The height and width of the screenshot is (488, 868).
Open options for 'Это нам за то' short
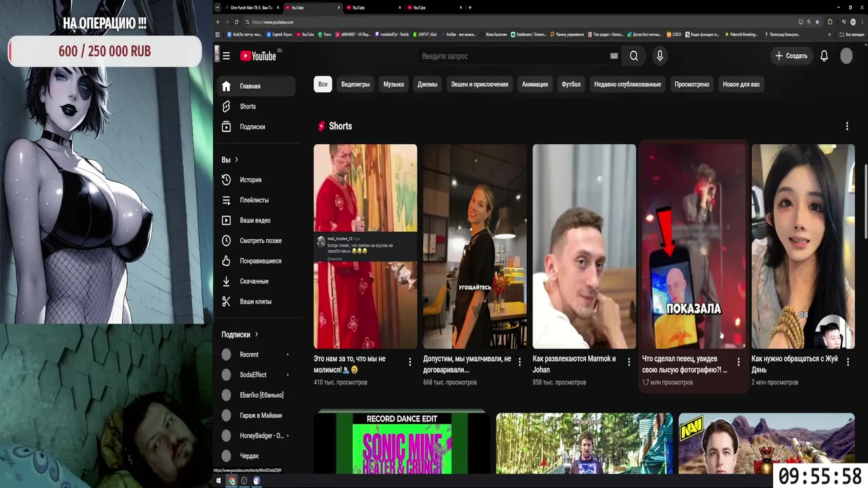pos(410,362)
